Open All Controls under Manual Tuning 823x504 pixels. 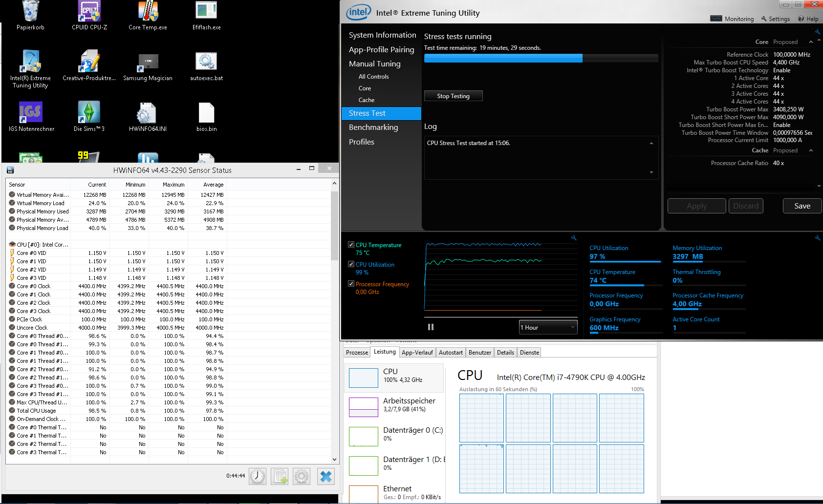pyautogui.click(x=373, y=77)
